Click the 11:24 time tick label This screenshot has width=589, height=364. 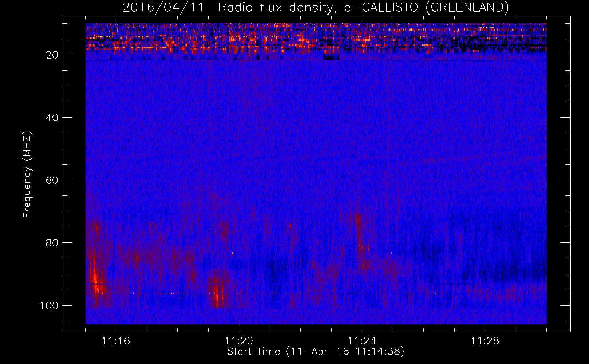click(x=362, y=341)
